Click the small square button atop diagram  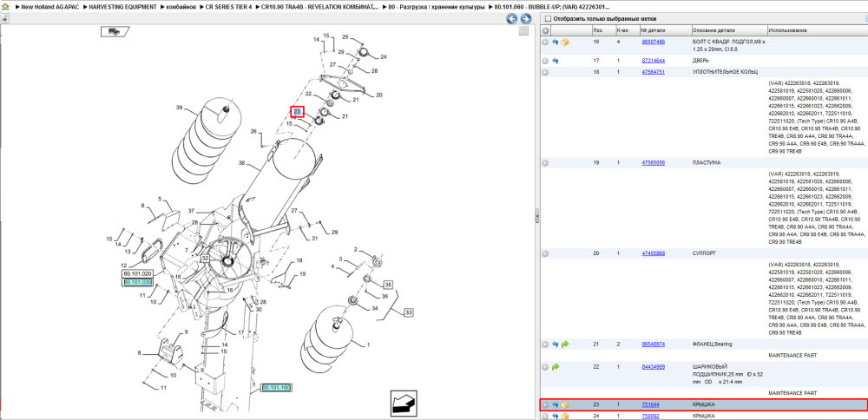tap(523, 31)
